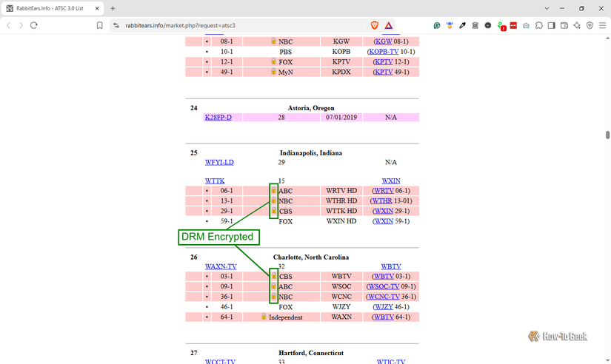Select the '07/01/2019' date cell
This screenshot has height=364, width=611.
tap(341, 117)
